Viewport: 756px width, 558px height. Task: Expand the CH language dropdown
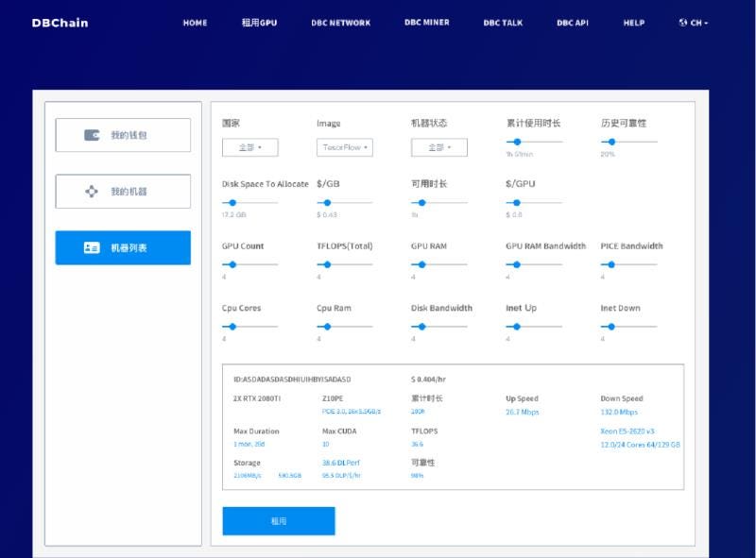pyautogui.click(x=698, y=23)
